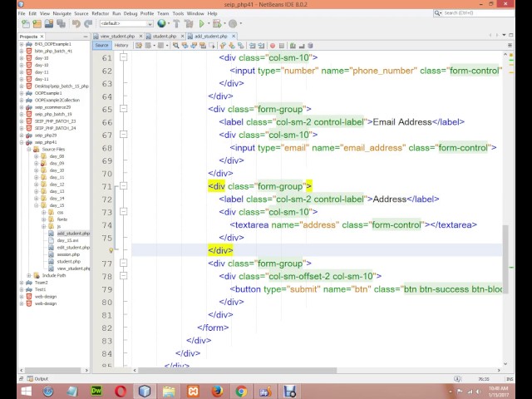
Task: Collapse code fold at line 77
Action: [x=124, y=263]
